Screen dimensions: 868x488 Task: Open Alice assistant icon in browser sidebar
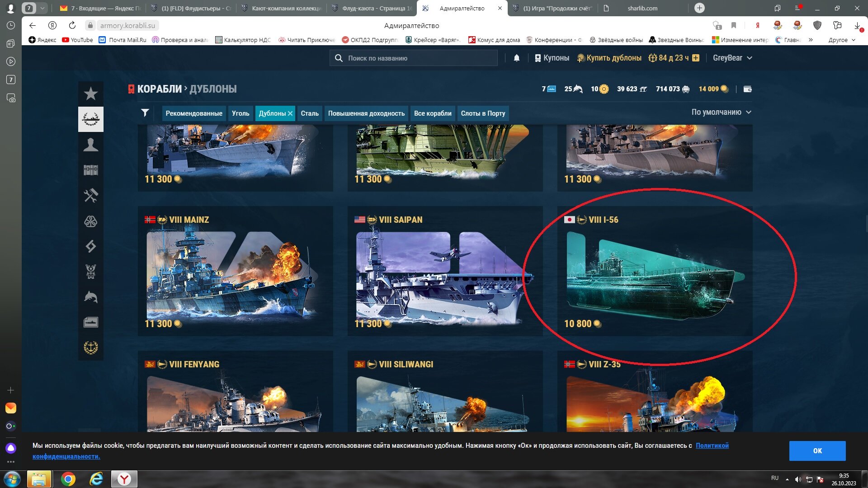click(11, 448)
